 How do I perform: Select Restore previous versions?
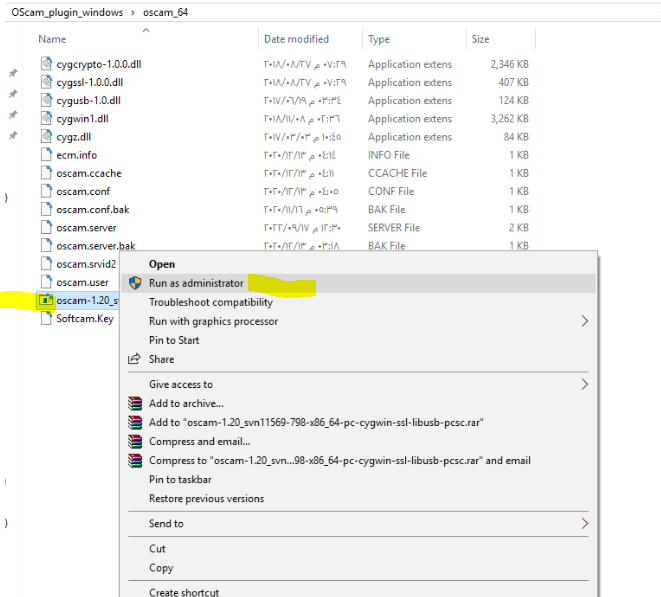(207, 498)
